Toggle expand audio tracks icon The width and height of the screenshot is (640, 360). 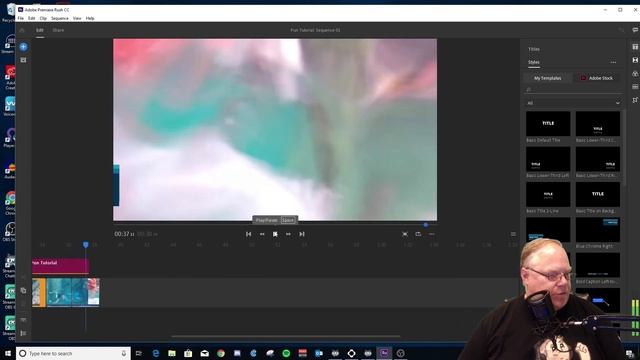pyautogui.click(x=23, y=320)
